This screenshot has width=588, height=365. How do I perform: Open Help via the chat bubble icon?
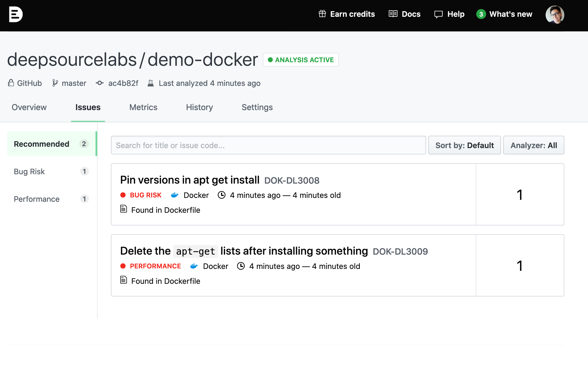[438, 14]
